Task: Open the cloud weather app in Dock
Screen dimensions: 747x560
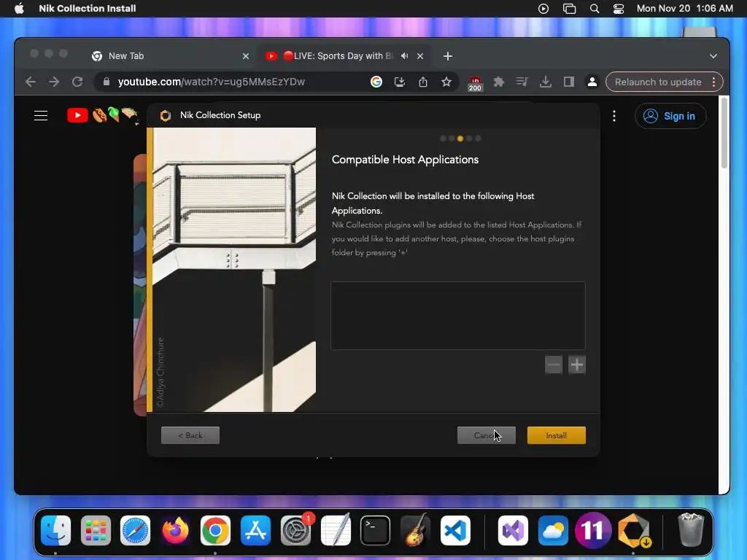Action: point(553,530)
